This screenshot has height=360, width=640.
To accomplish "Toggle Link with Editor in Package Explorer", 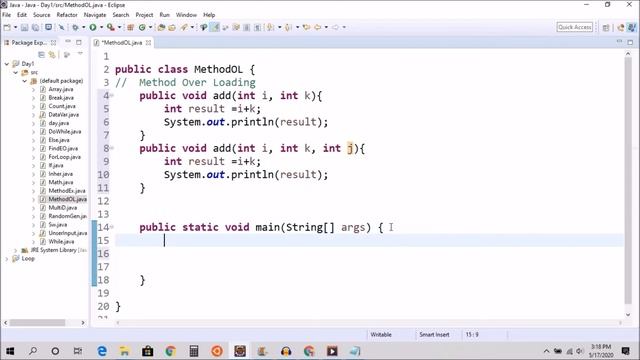I will pyautogui.click(x=52, y=54).
